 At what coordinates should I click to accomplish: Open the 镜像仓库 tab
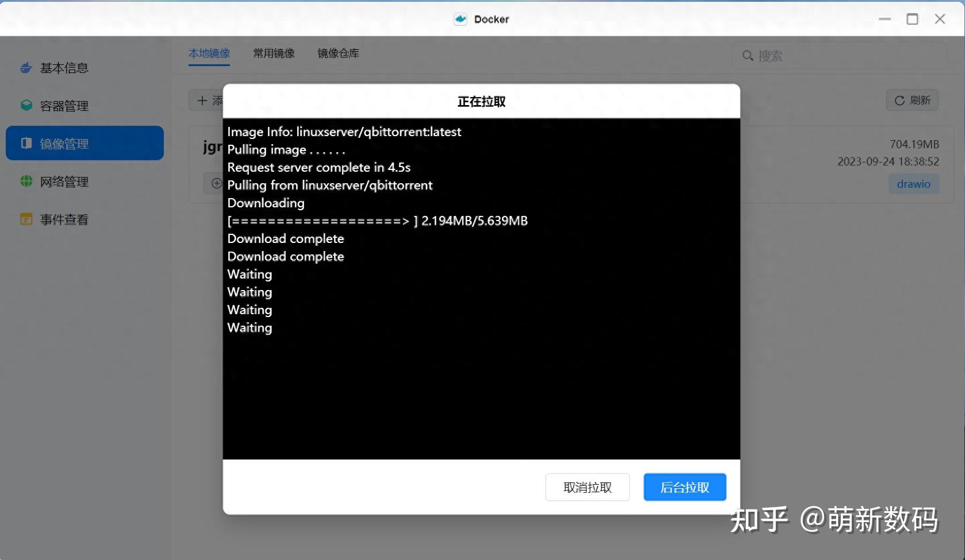(x=338, y=53)
